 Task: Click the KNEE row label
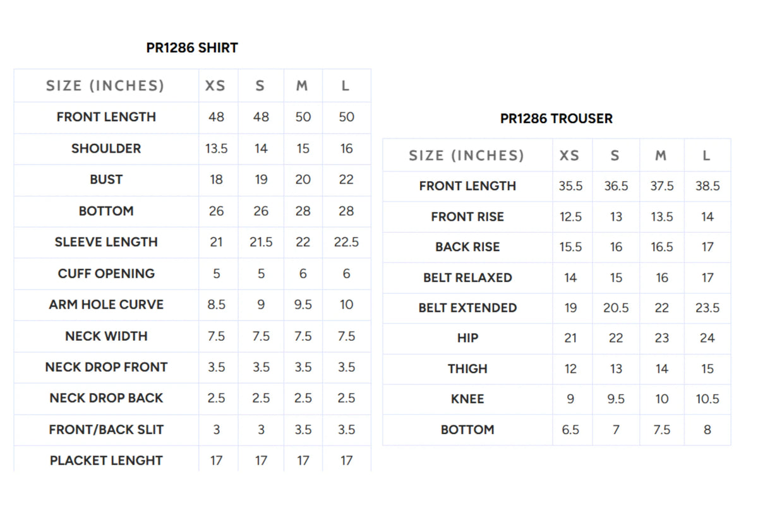point(467,399)
